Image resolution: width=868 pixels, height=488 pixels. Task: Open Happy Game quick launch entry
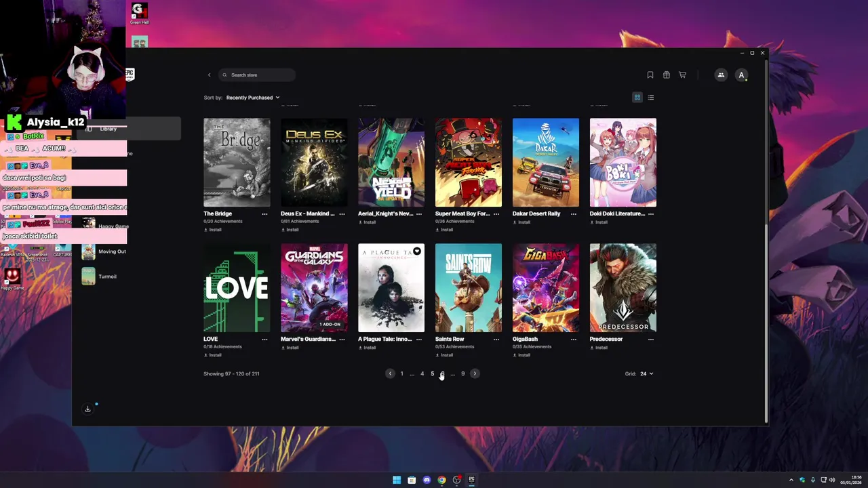click(x=106, y=226)
